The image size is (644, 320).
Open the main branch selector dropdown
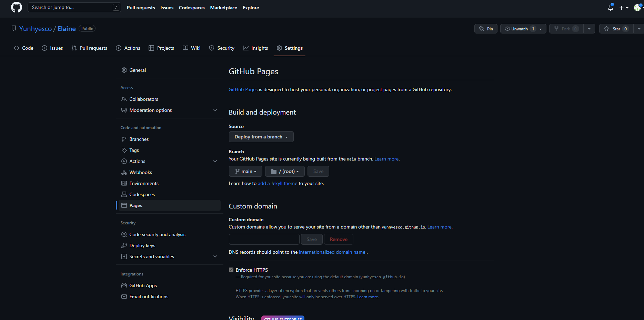[245, 171]
